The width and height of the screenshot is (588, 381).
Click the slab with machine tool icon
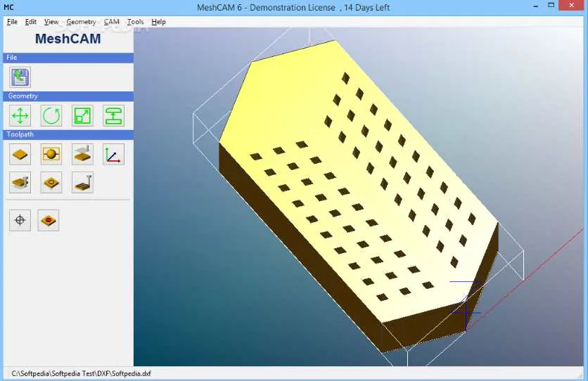point(20,183)
